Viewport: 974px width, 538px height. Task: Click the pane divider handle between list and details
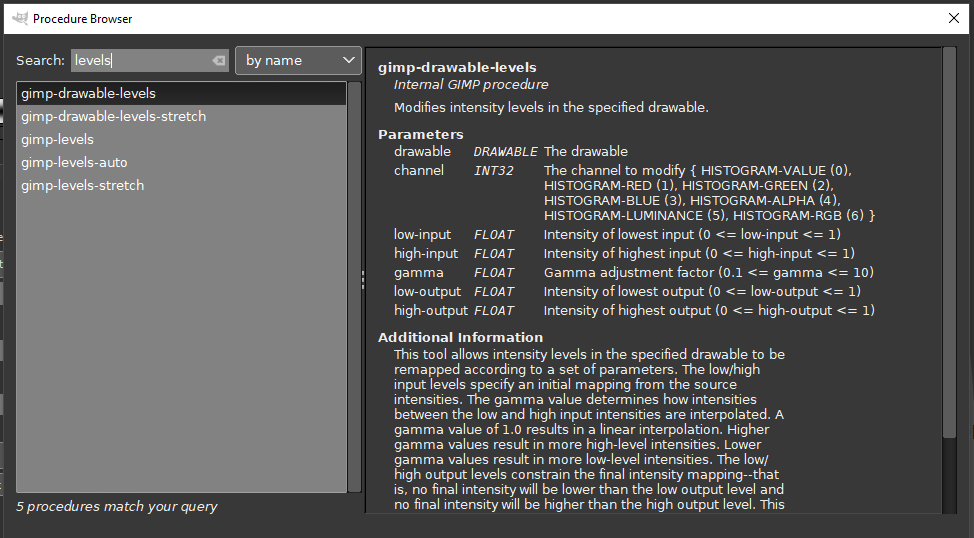click(363, 280)
